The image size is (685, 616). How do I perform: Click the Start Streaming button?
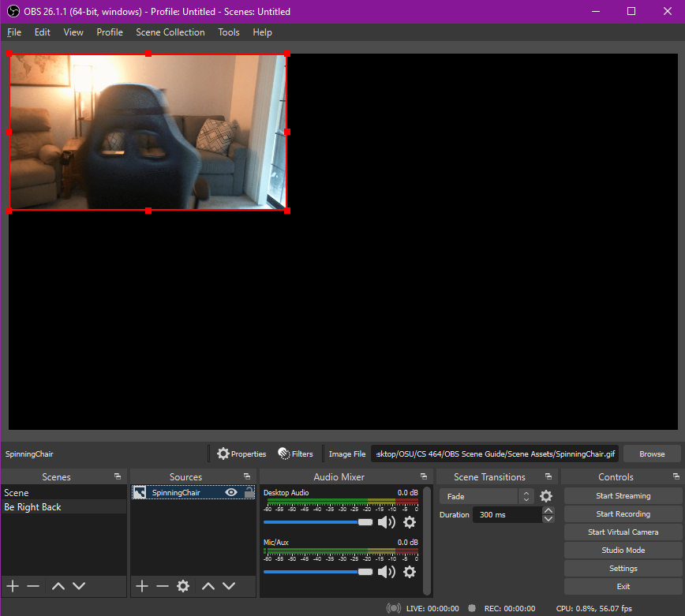coord(623,495)
